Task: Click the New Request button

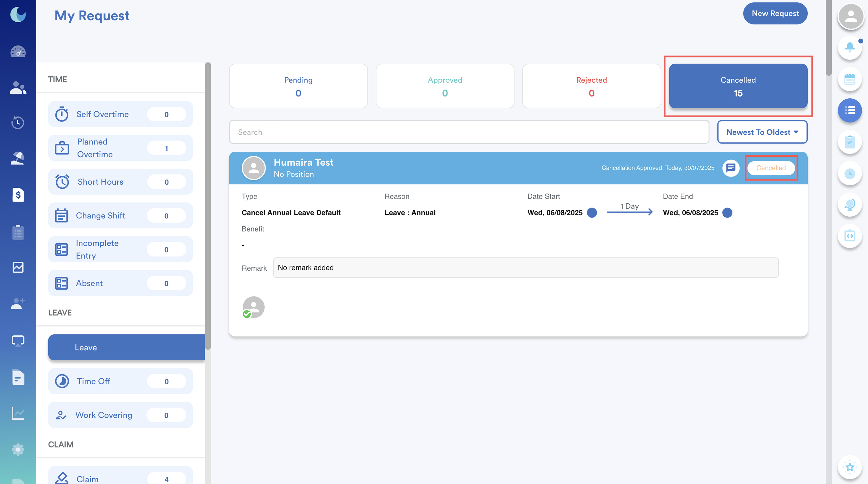Action: click(775, 14)
